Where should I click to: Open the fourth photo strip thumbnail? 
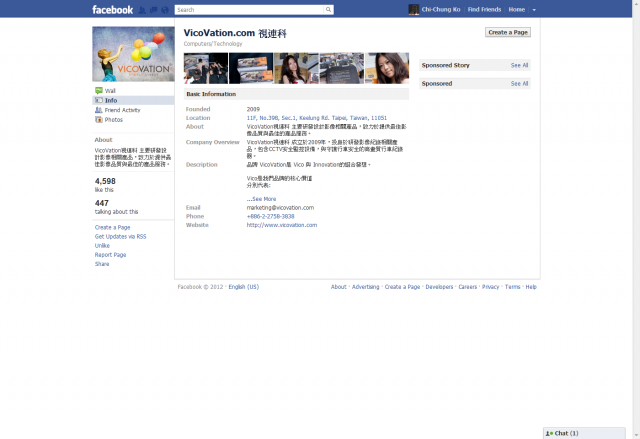pyautogui.click(x=342, y=68)
